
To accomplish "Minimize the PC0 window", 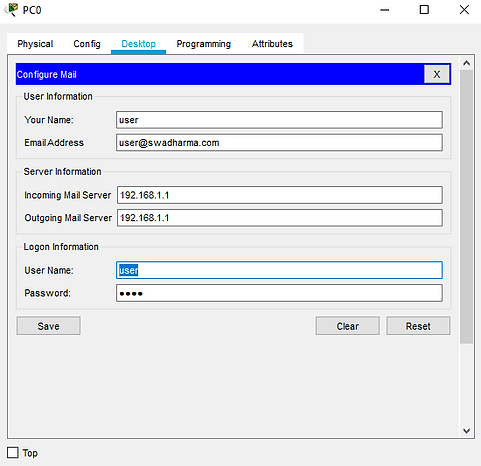I will click(385, 10).
